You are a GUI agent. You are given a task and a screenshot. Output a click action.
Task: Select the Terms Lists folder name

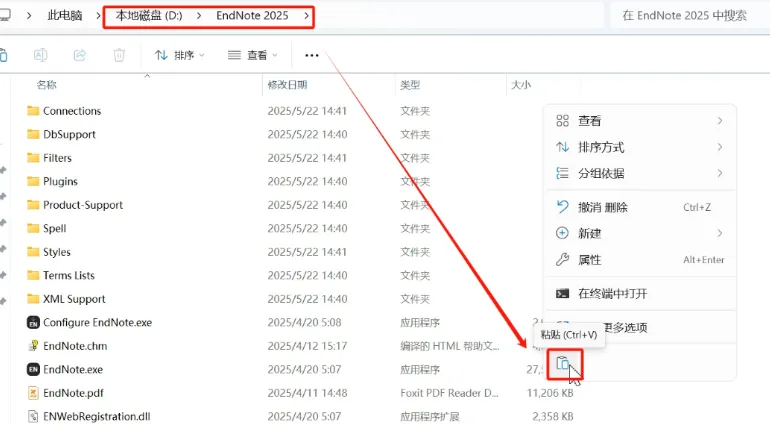pyautogui.click(x=69, y=275)
